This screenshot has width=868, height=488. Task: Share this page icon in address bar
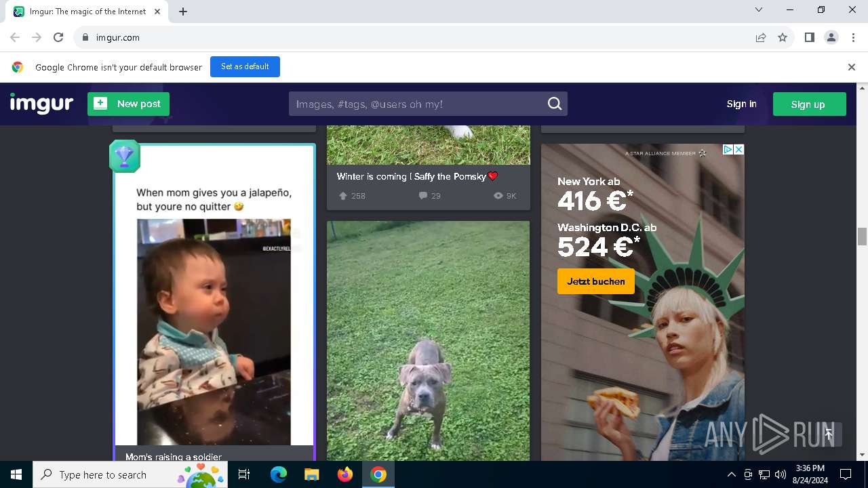pyautogui.click(x=761, y=37)
